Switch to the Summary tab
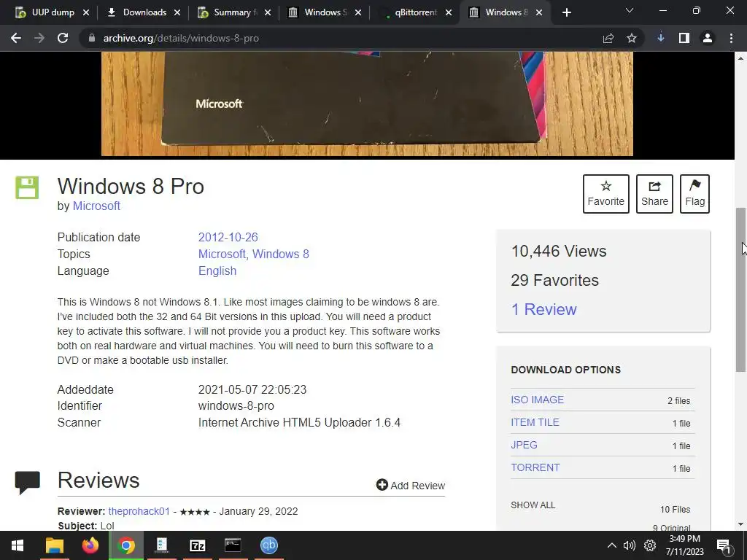The width and height of the screenshot is (747, 560). pos(233,12)
